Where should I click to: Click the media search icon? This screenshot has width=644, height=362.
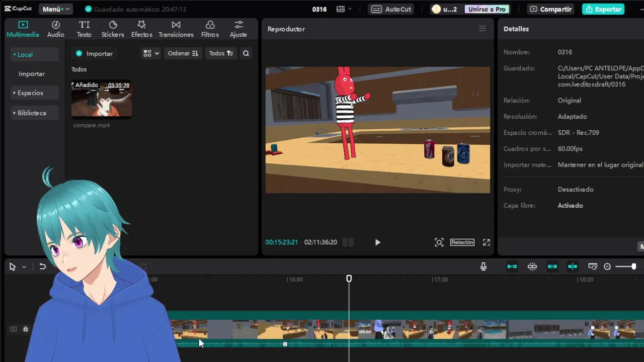click(246, 53)
